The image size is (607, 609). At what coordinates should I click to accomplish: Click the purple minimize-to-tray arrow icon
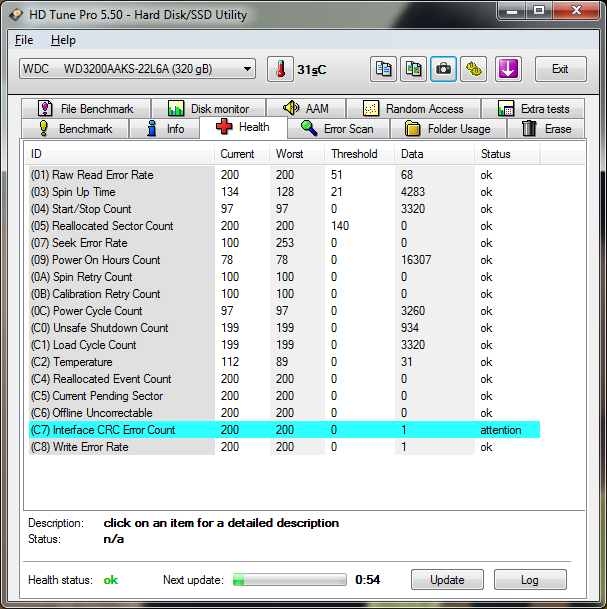click(x=508, y=69)
